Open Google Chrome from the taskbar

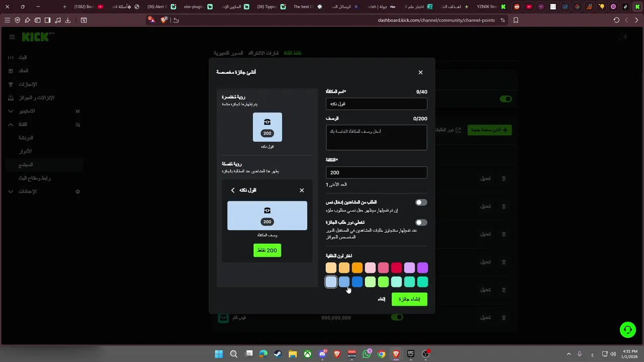[381, 354]
